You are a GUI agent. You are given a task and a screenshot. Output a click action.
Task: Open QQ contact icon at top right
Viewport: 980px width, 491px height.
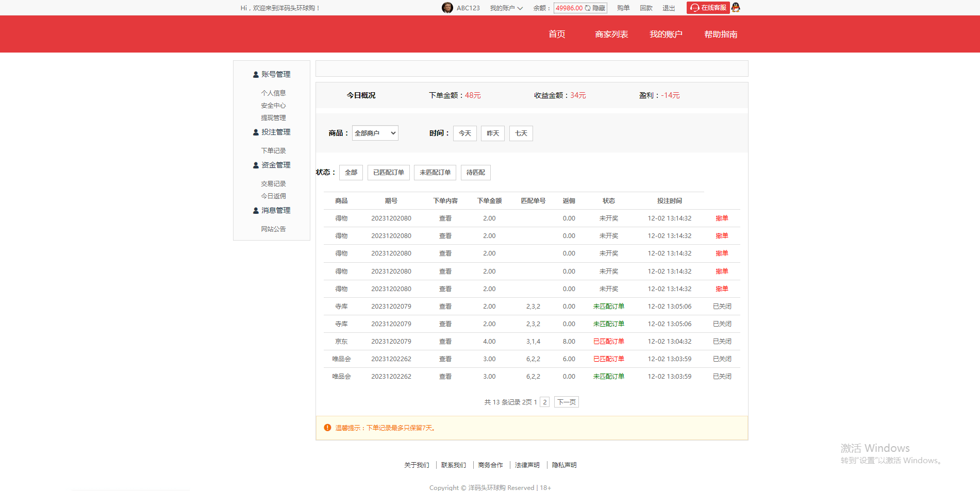point(736,7)
